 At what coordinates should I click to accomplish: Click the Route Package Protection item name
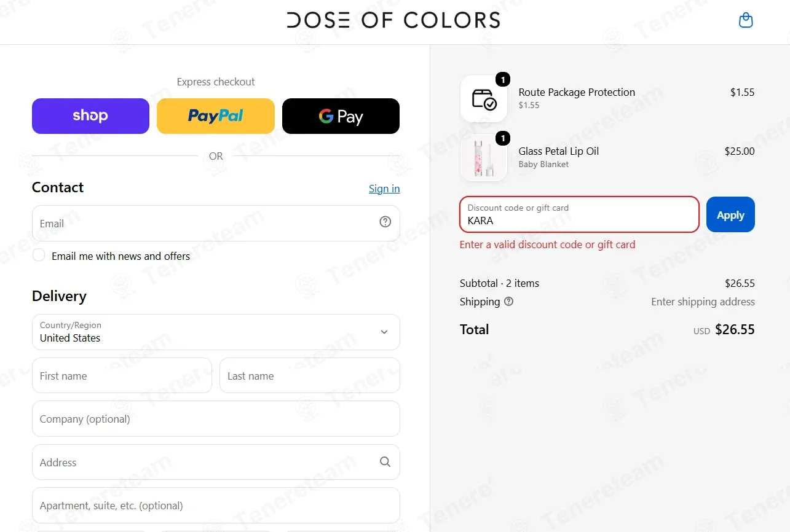tap(577, 92)
